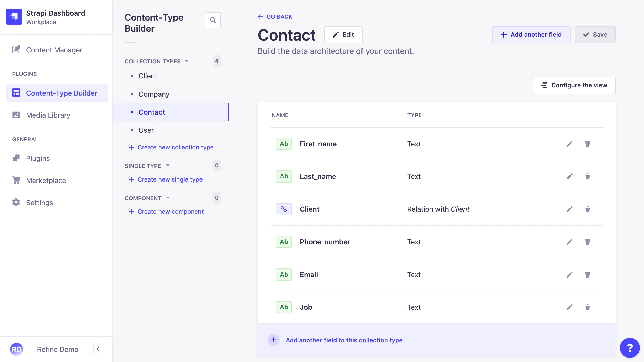Delete the Phone_number field using the trash icon
Screen dimensions: 644x362
(x=587, y=242)
